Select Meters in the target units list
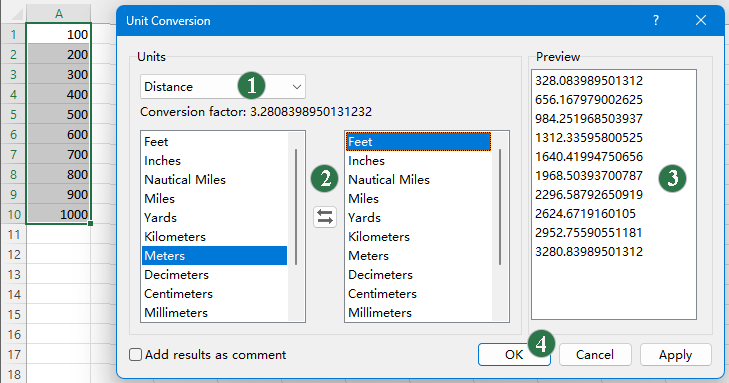The height and width of the screenshot is (383, 729). click(x=418, y=256)
